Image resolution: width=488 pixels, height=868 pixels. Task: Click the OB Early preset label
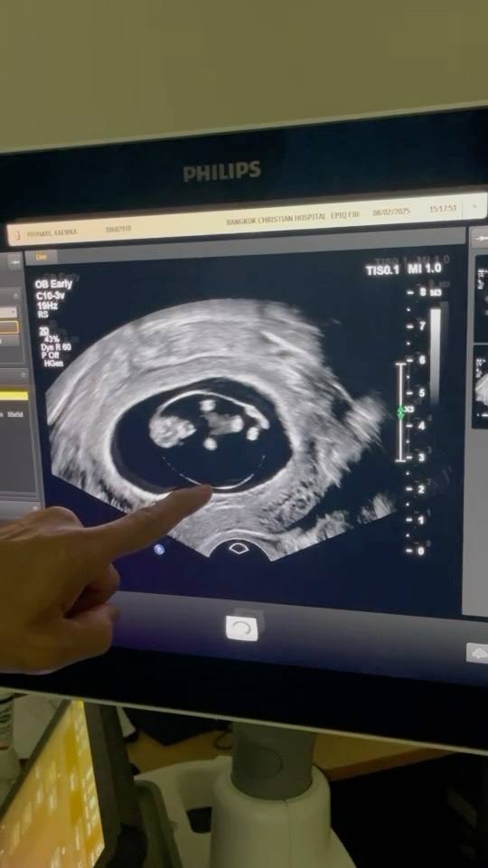(x=53, y=285)
